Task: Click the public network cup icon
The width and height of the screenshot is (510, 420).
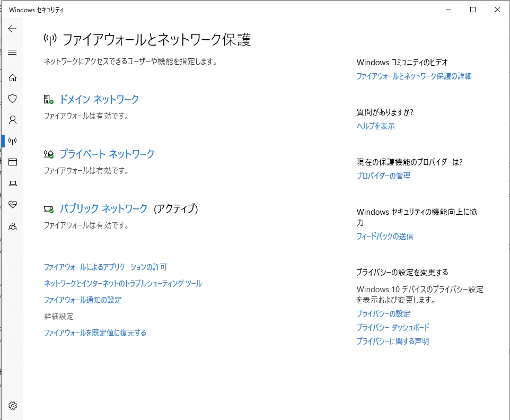Action: tap(48, 209)
